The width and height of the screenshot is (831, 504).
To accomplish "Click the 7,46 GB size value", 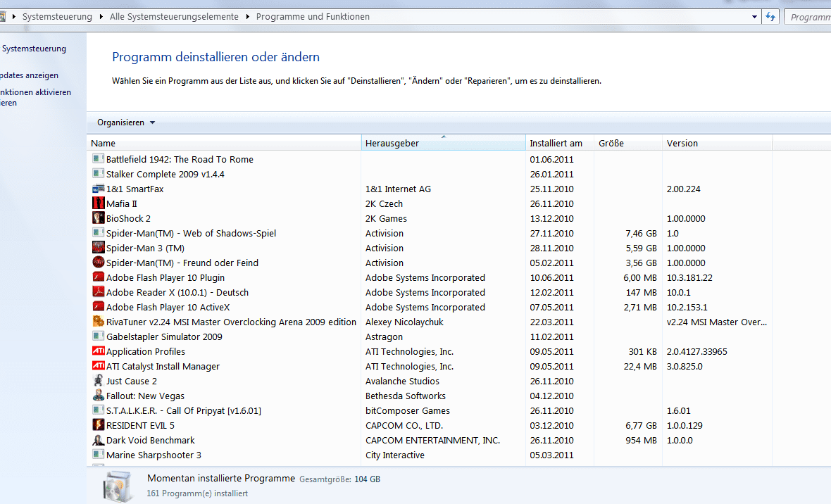I will click(x=641, y=234).
